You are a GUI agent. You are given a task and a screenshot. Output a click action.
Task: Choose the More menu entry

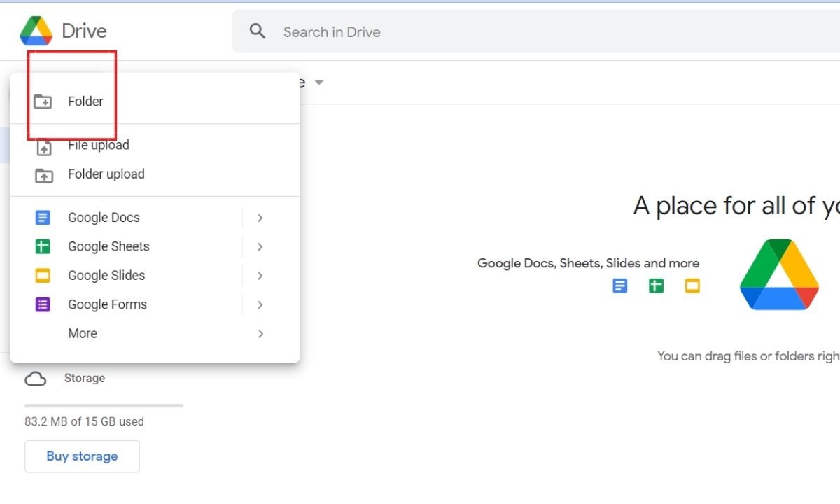click(83, 334)
